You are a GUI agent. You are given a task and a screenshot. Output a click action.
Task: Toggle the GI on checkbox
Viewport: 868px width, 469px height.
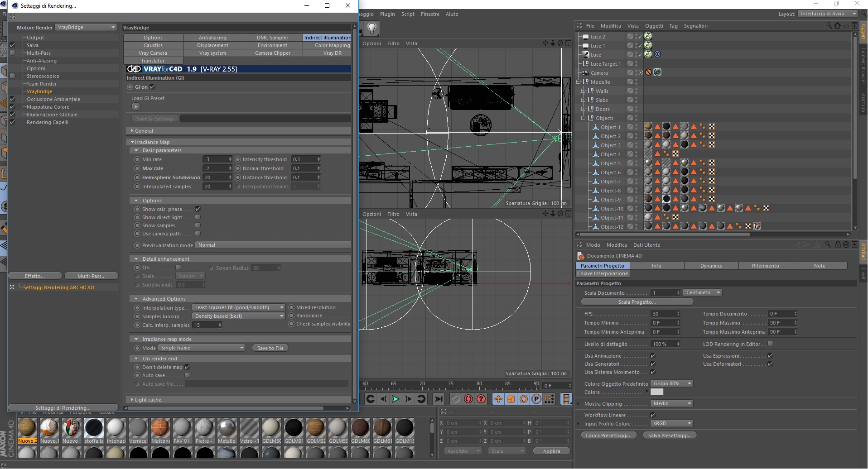pos(153,87)
